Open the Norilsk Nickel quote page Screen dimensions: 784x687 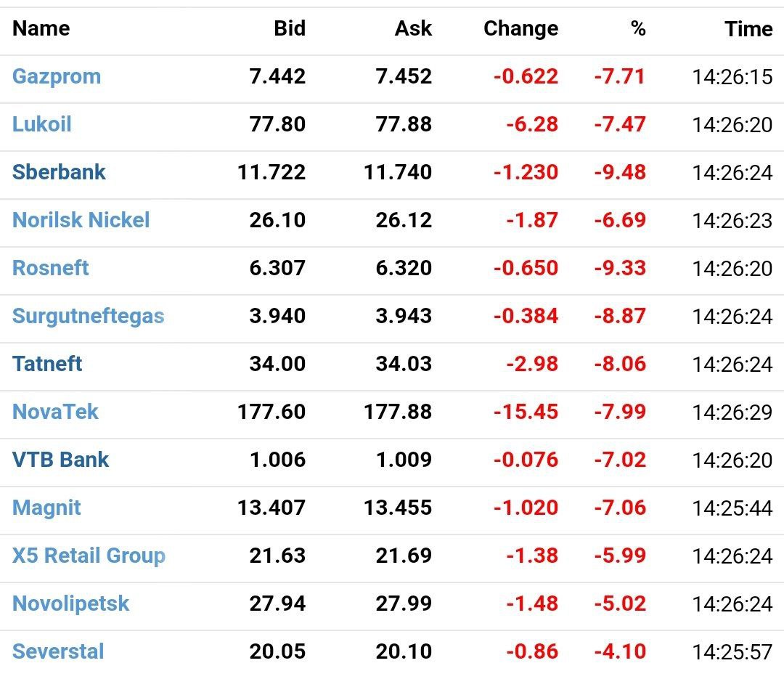(81, 220)
